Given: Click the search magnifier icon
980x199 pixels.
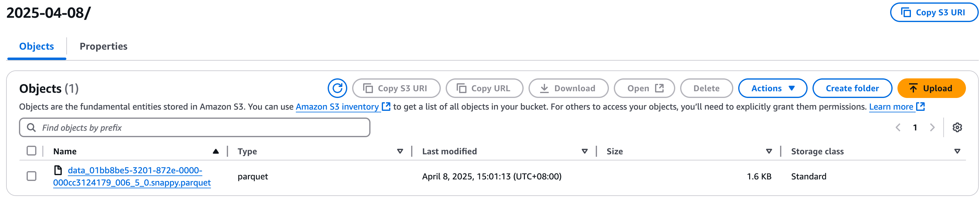Looking at the screenshot, I should 31,127.
